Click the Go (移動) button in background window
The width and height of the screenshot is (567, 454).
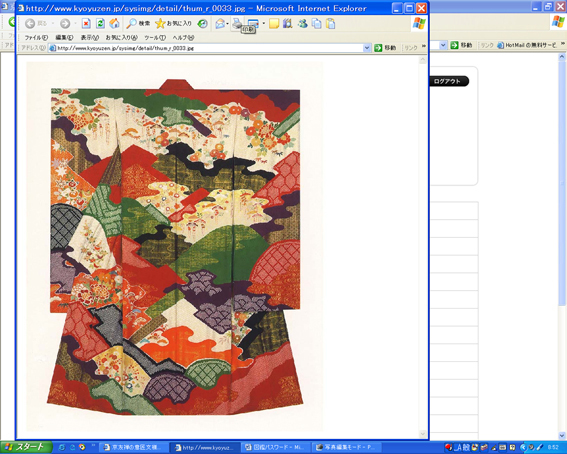click(461, 45)
